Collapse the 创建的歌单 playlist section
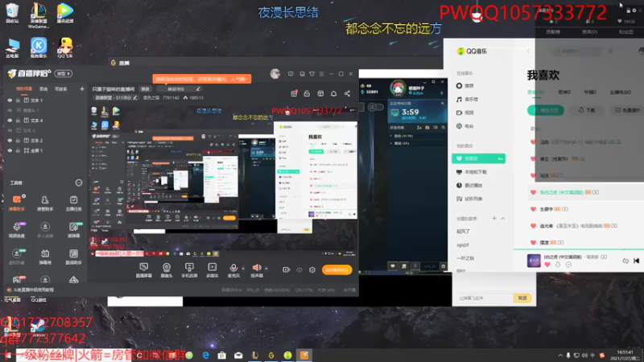Image resolution: width=644 pixels, height=362 pixels. point(502,218)
